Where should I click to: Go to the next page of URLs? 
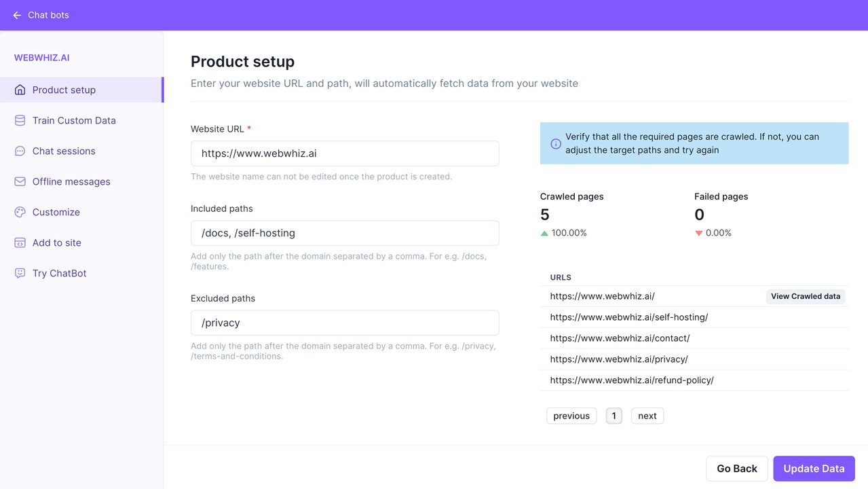pos(647,416)
